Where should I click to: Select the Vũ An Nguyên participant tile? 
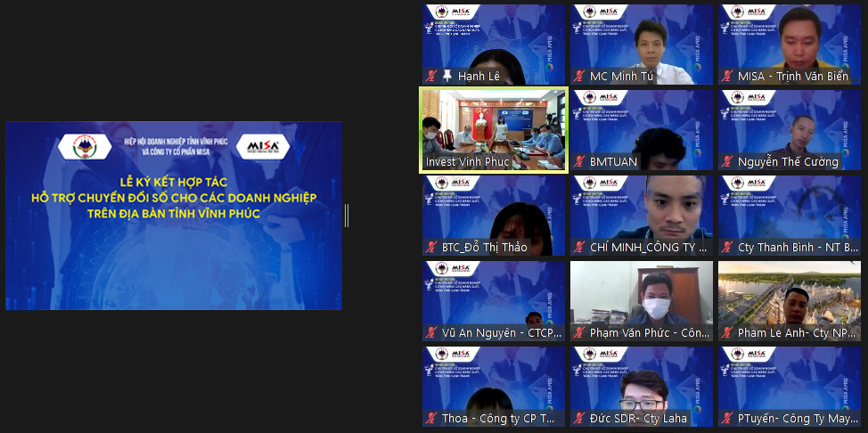coord(493,300)
